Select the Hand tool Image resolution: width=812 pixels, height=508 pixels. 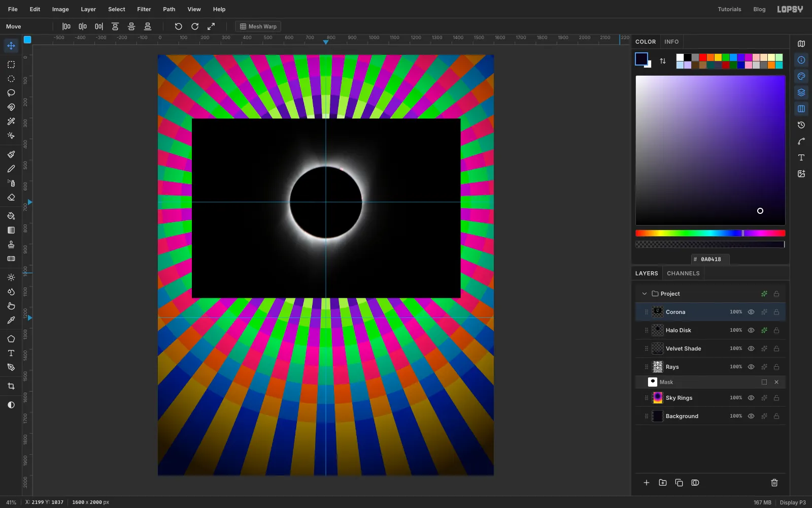(11, 306)
